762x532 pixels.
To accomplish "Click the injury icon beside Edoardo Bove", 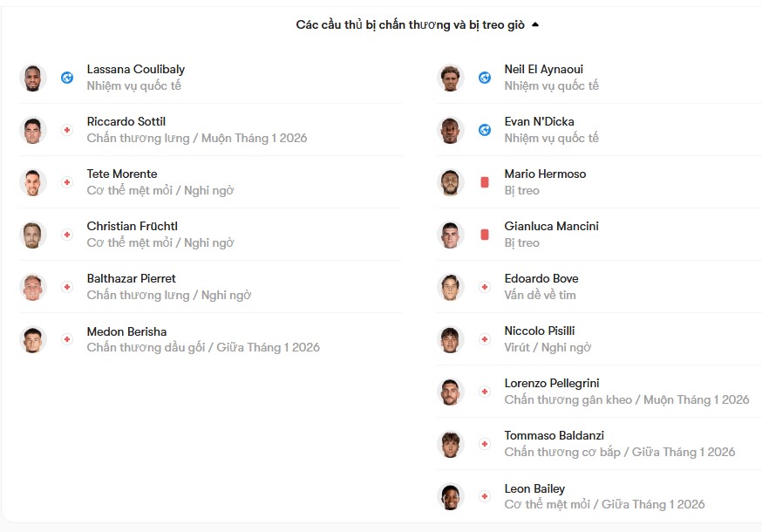I will [x=485, y=287].
